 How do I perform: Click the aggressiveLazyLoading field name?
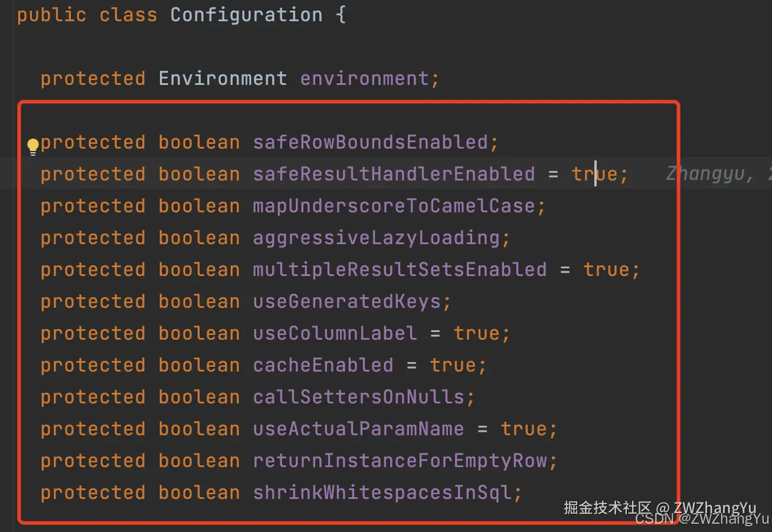pyautogui.click(x=376, y=238)
